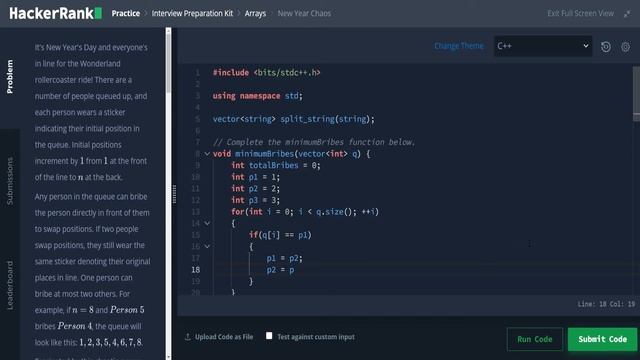Place cursor at end of line 18 'p2 = p'
The width and height of the screenshot is (640, 360).
294,270
